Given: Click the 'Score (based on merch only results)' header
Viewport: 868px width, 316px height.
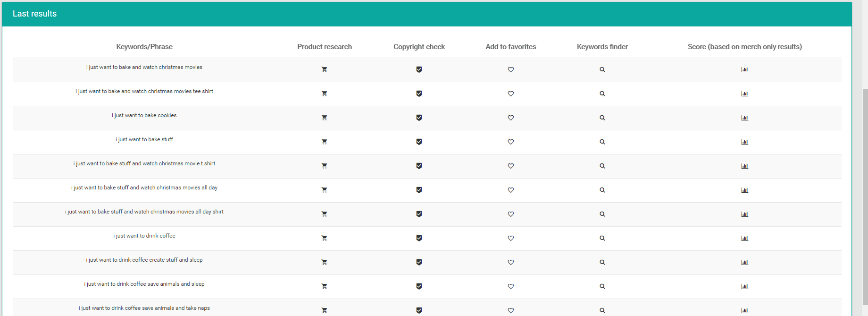Looking at the screenshot, I should pos(744,47).
